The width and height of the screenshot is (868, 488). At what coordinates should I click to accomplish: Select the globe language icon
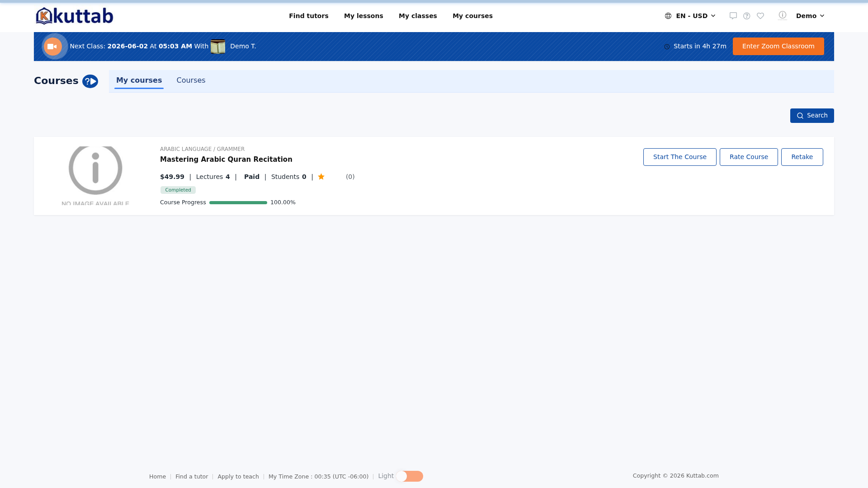point(668,16)
